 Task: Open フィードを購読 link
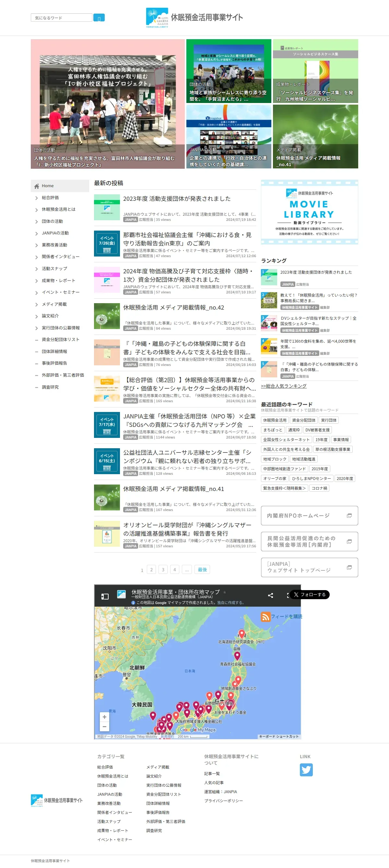coord(287,617)
